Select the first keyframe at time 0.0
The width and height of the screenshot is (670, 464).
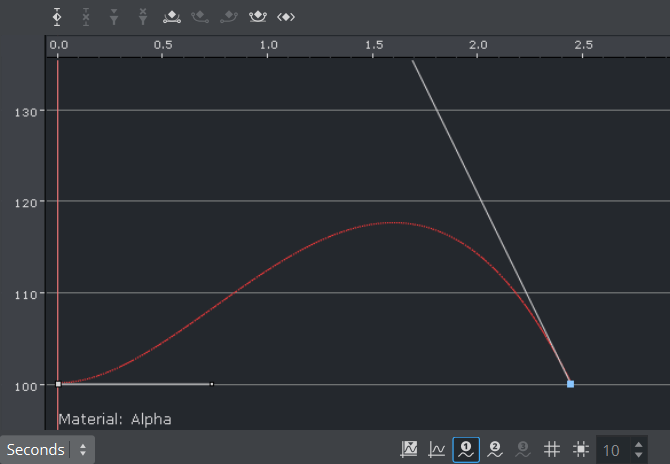click(x=58, y=384)
